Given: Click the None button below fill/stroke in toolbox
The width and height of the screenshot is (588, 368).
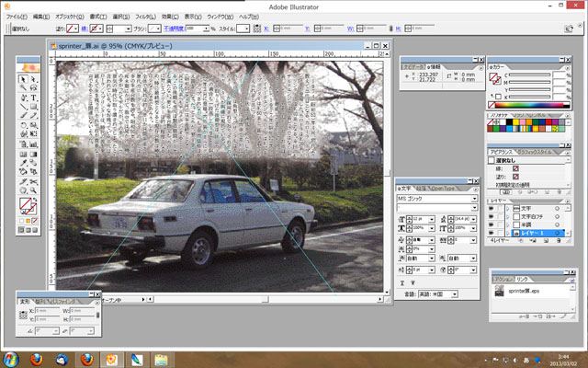Looking at the screenshot, I should (x=35, y=221).
